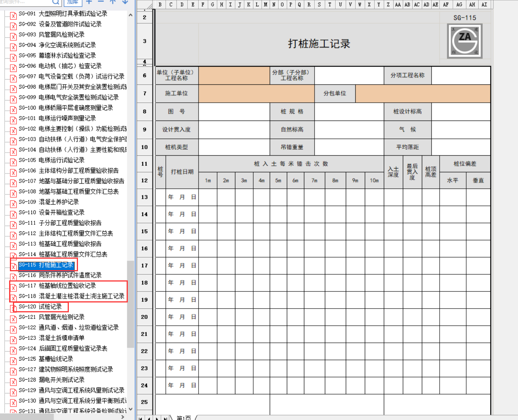Click the minus icon in the top toolbar
Screen dimensions: 518x420
tap(101, 2)
